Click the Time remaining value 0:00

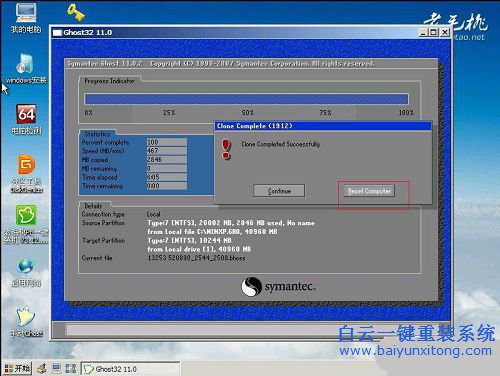coord(167,186)
